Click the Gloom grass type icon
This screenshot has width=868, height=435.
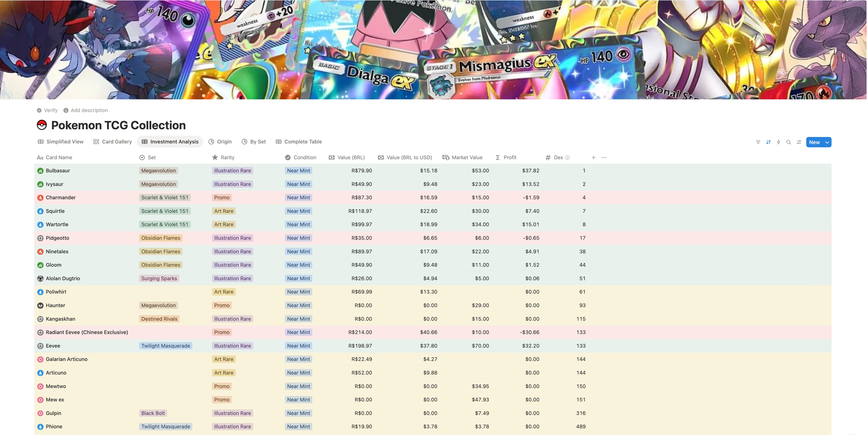coord(41,265)
